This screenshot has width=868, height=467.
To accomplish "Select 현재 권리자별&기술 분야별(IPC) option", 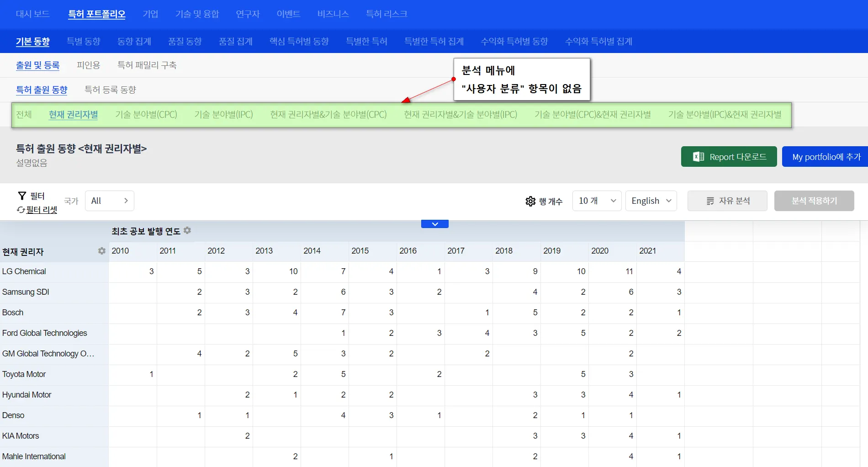I will [460, 114].
